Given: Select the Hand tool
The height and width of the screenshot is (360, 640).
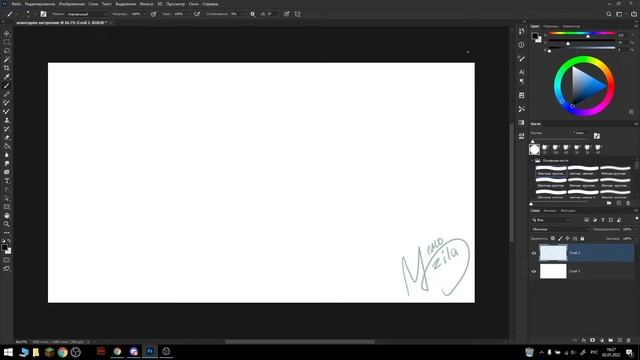Looking at the screenshot, I should 7,216.
